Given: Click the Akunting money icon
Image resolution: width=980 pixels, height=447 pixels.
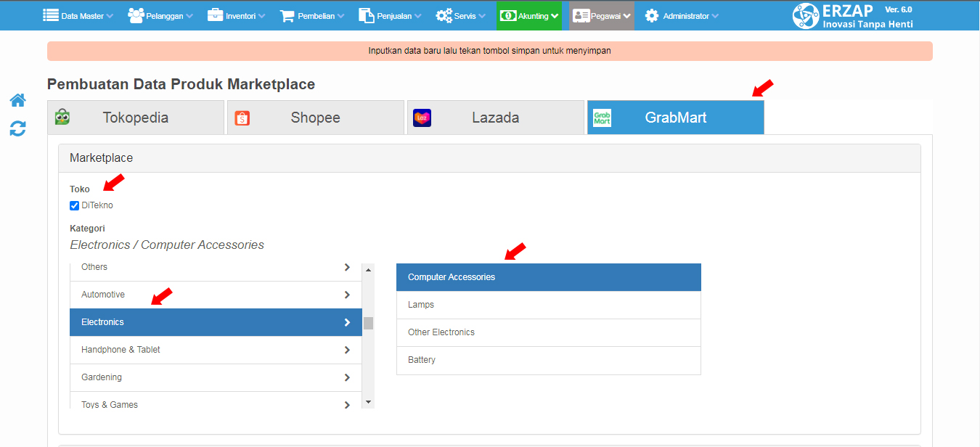Looking at the screenshot, I should [x=508, y=15].
